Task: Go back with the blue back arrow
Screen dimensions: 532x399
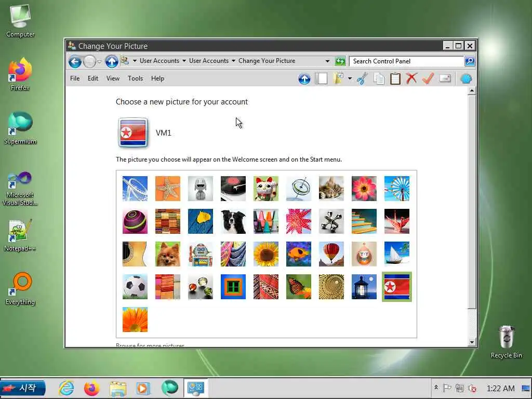Action: pyautogui.click(x=75, y=61)
